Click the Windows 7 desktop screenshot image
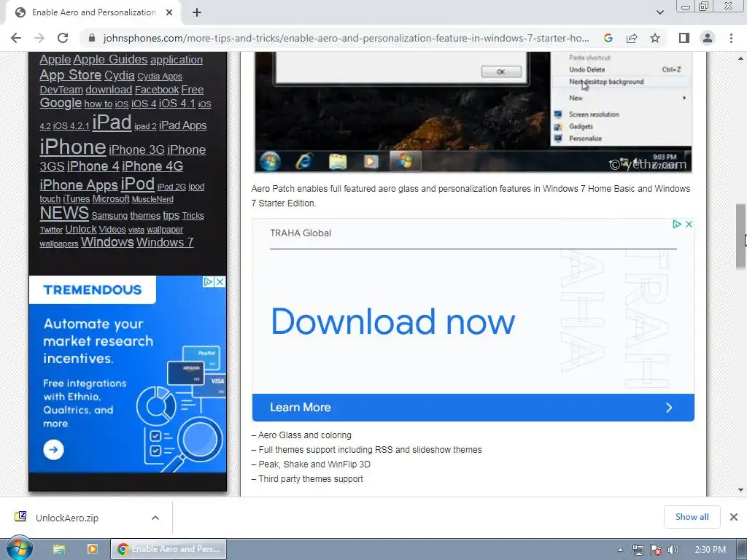Viewport: 747px width, 560px height. [x=473, y=112]
